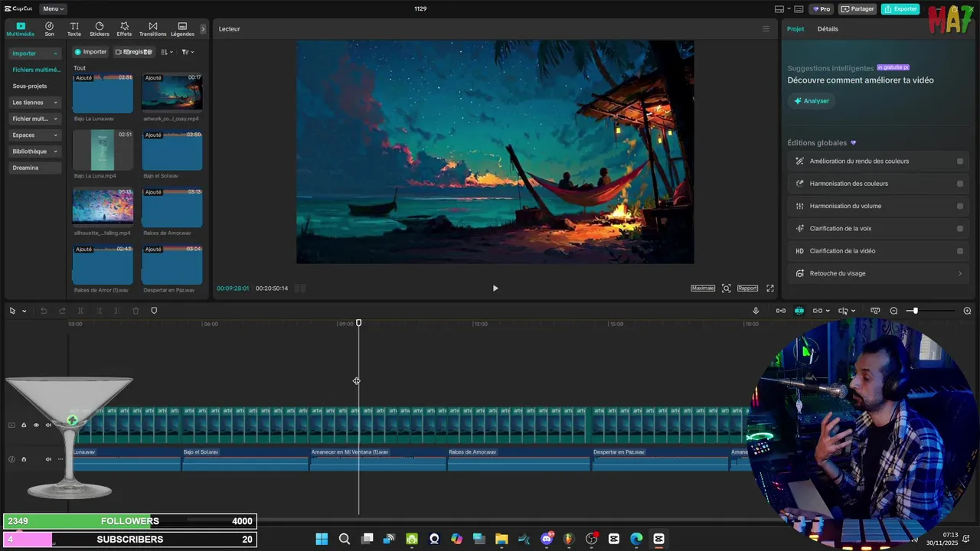Image resolution: width=980 pixels, height=551 pixels.
Task: Switch to the Détails tab
Action: 828,29
